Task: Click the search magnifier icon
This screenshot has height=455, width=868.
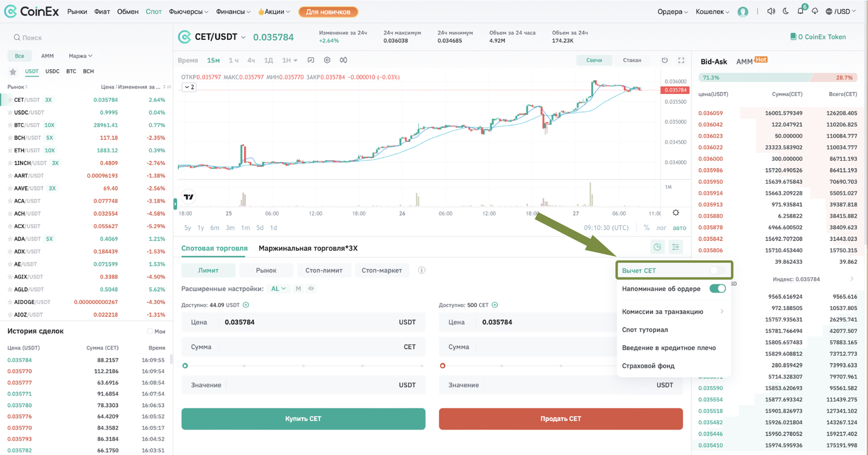Action: 17,38
